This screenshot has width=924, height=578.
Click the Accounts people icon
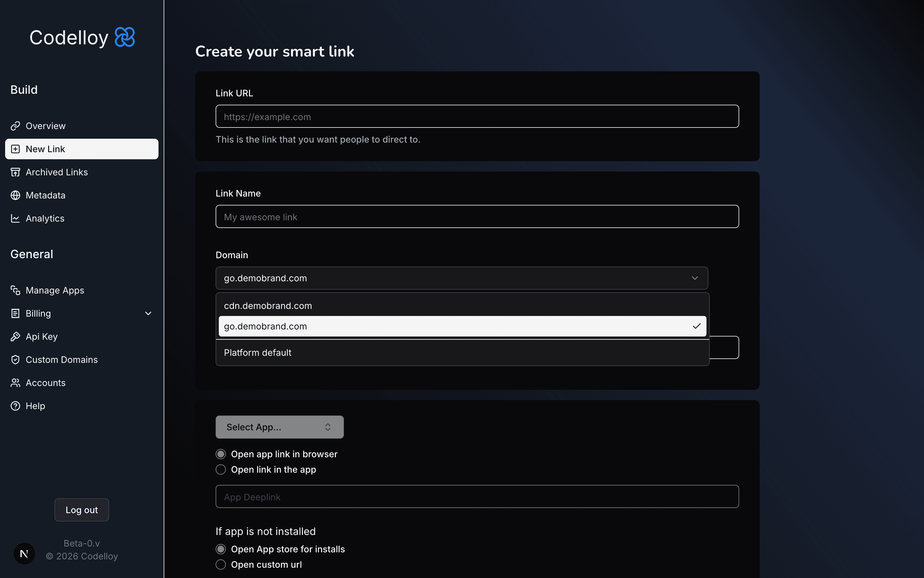point(15,383)
